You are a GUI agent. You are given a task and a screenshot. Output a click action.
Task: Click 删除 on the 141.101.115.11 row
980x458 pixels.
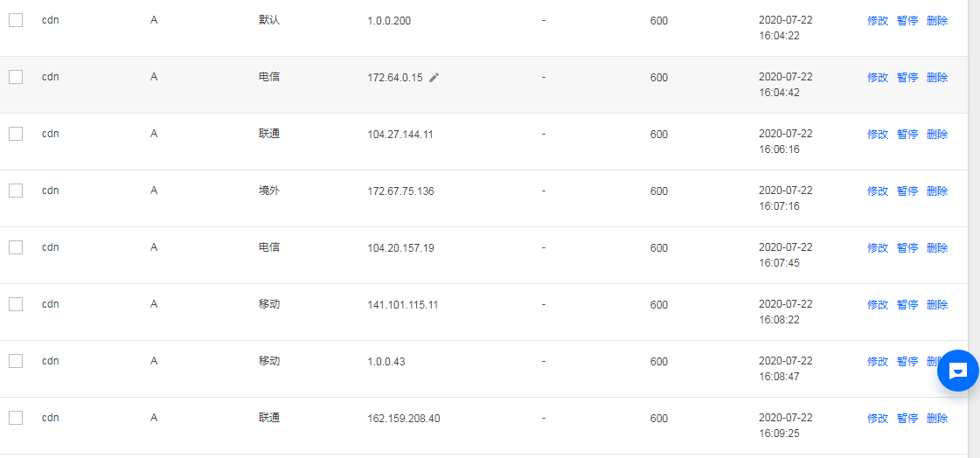pyautogui.click(x=937, y=305)
